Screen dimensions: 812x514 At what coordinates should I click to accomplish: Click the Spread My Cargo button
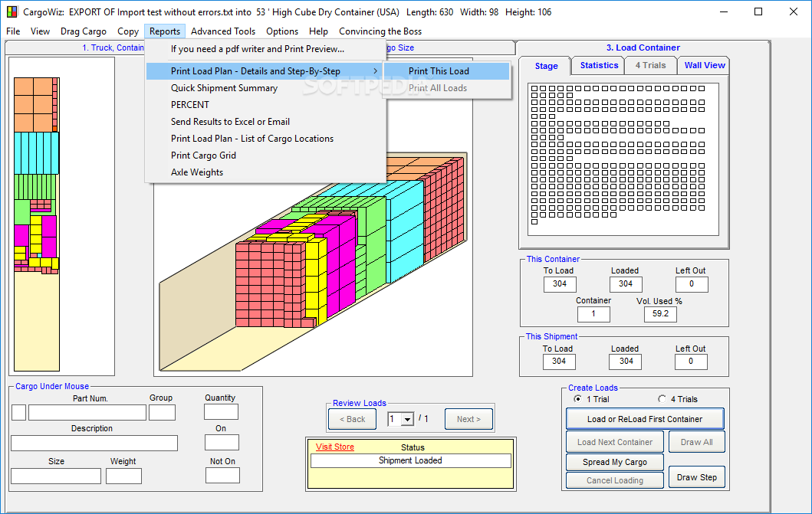coord(615,462)
